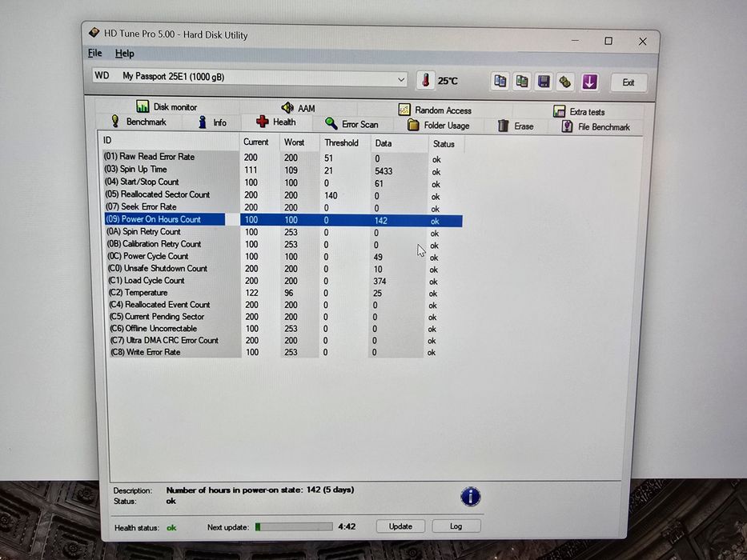The image size is (747, 560).
Task: Open the Extra tests tab
Action: click(x=579, y=112)
